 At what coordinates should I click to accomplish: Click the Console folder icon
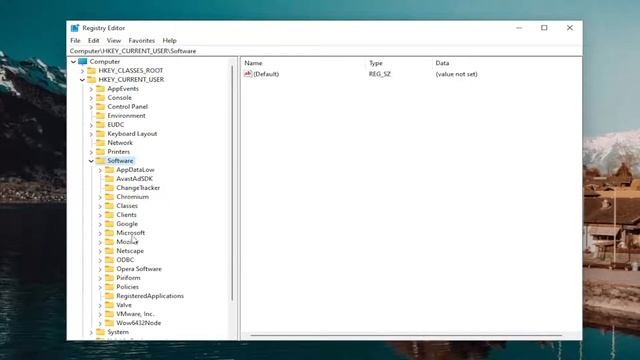point(100,98)
